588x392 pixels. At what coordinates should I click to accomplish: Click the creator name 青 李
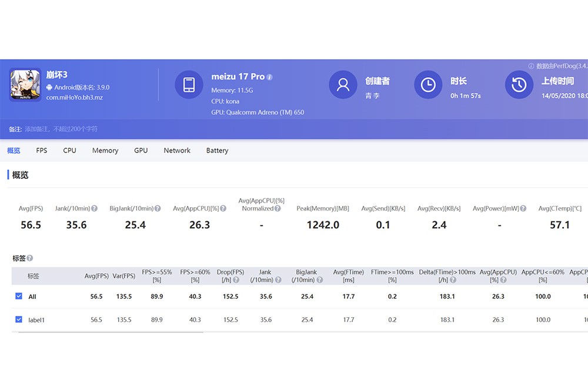pos(372,96)
